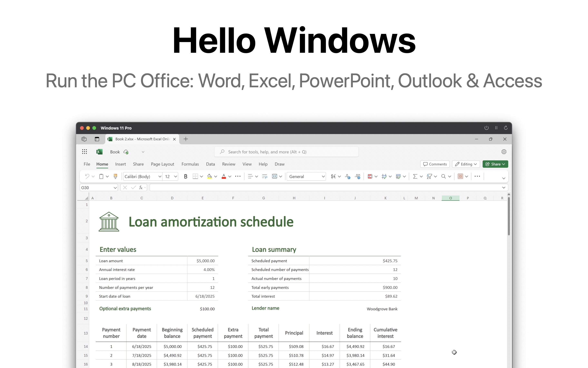
Task: Open more font options ellipsis
Action: 238,176
